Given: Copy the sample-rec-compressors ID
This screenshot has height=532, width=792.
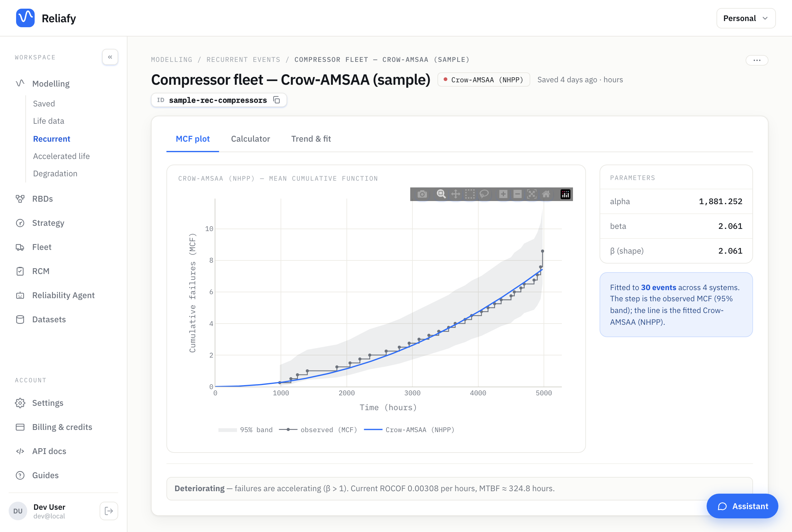Looking at the screenshot, I should pos(277,100).
